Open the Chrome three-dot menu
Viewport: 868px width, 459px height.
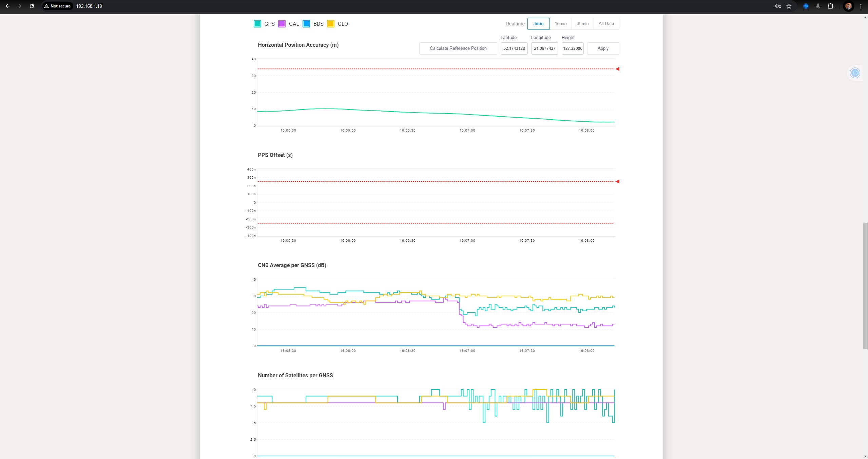[861, 6]
